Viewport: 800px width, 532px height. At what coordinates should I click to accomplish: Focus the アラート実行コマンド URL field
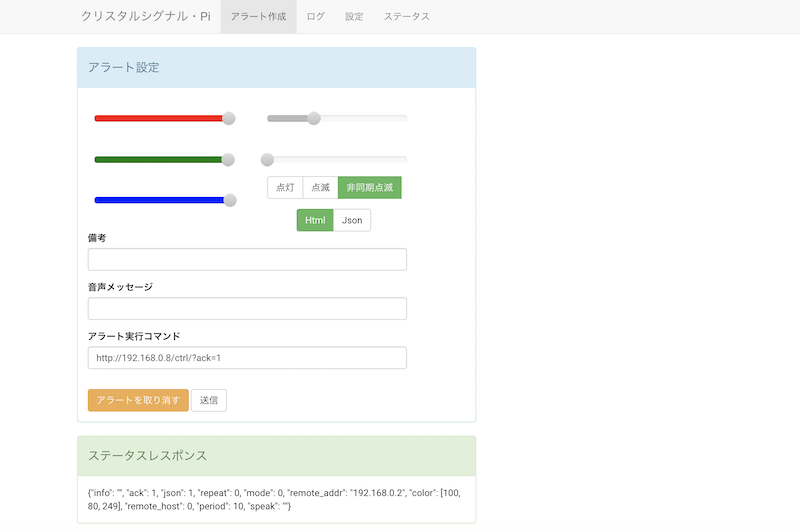pyautogui.click(x=247, y=358)
